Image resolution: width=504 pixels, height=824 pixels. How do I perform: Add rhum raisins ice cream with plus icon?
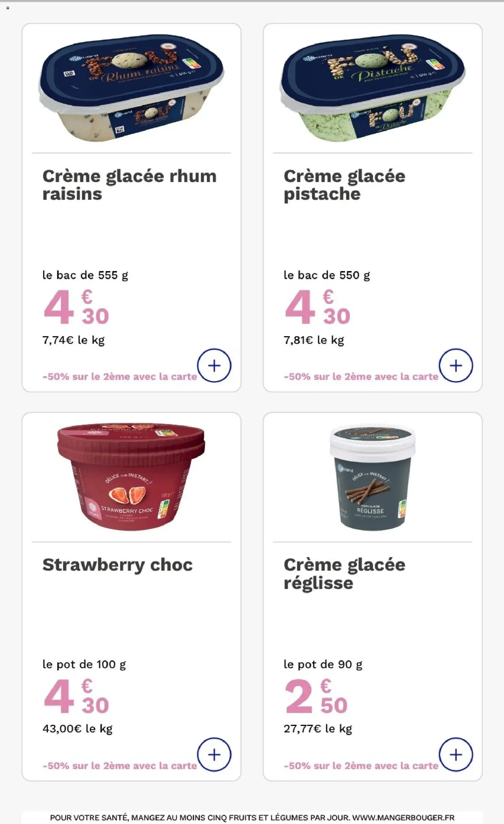[x=214, y=365]
